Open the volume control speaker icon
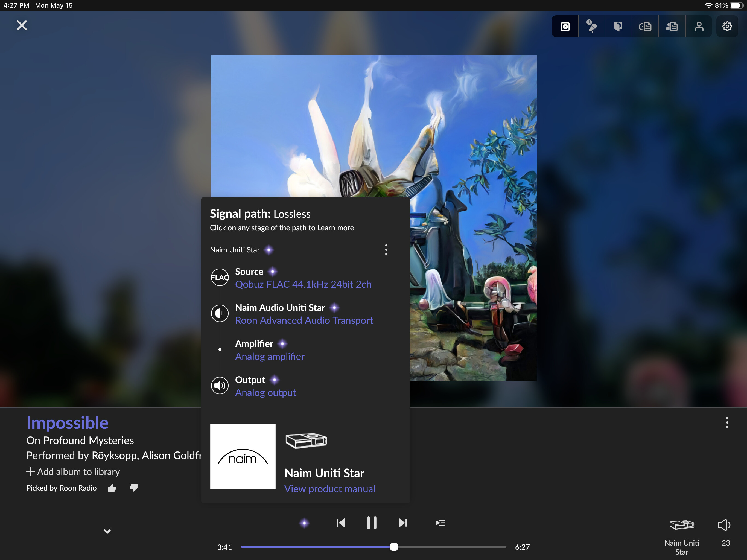 pos(724,525)
